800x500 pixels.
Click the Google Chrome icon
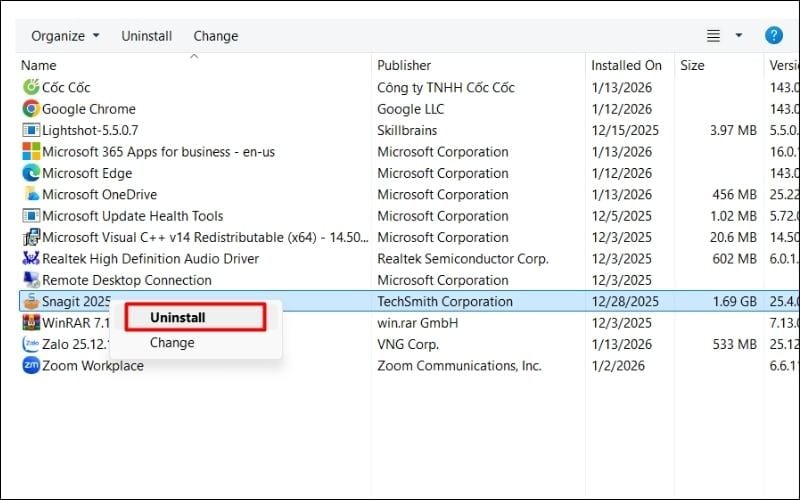tap(31, 109)
